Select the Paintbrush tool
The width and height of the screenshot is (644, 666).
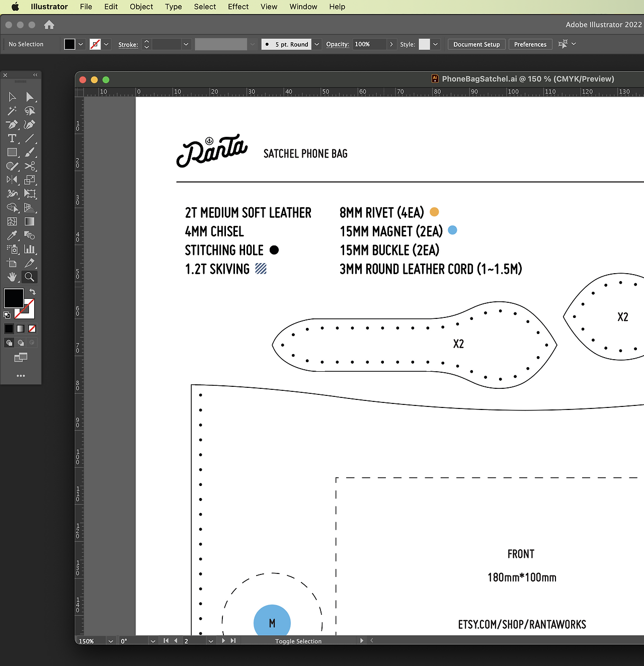pos(30,152)
